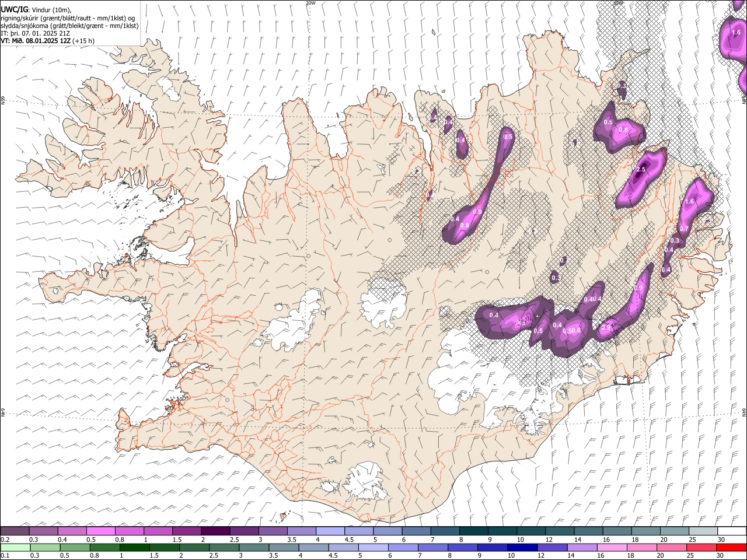Click the '1.6' value on the east coast cell
This screenshot has width=747, height=560.
pos(689,201)
